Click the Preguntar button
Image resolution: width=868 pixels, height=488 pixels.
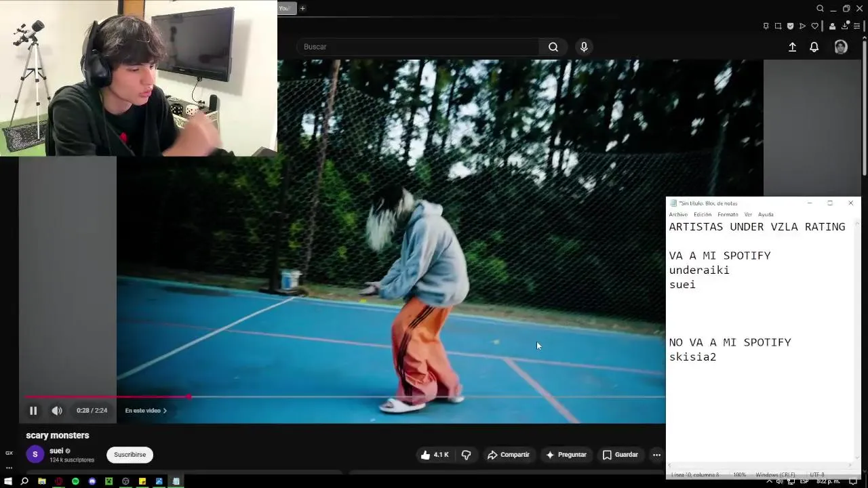click(x=566, y=455)
